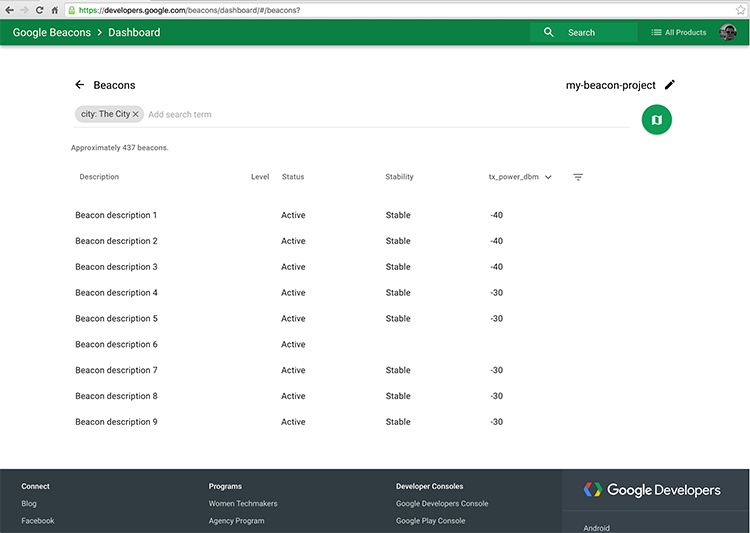
Task: Go back using the Beacons arrow
Action: pos(80,85)
